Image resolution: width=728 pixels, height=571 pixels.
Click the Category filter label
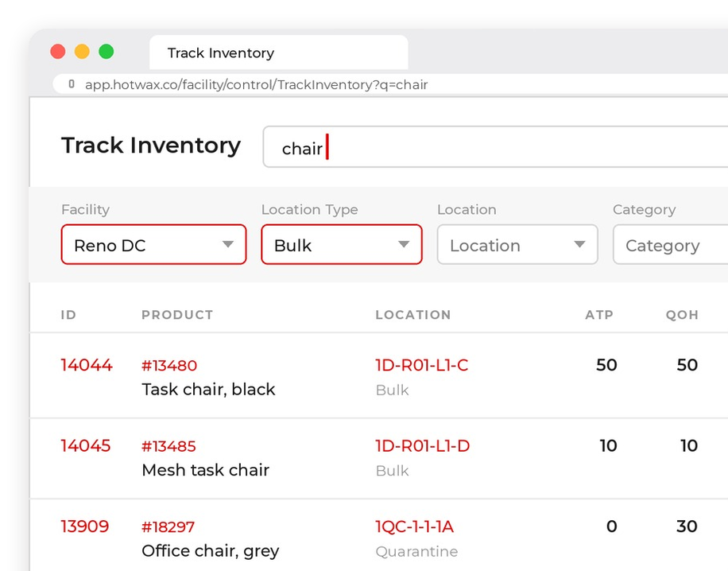(645, 209)
